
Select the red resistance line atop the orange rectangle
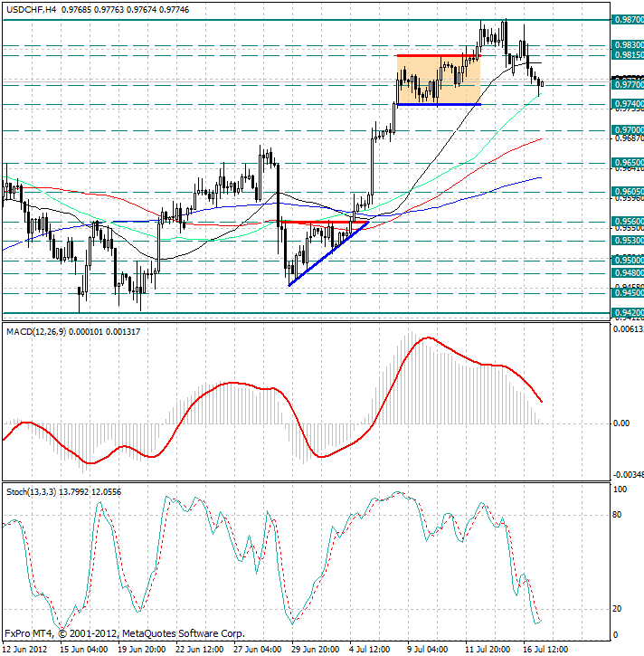point(439,55)
